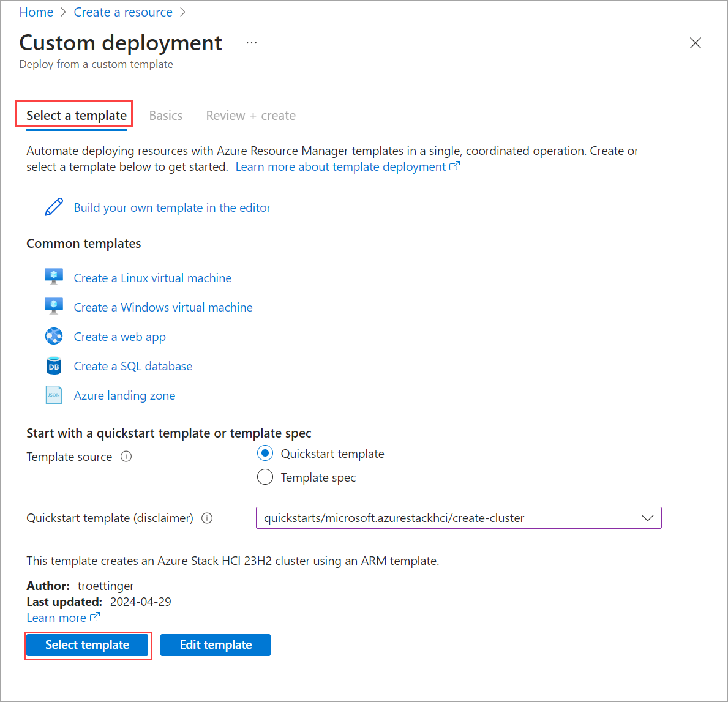The image size is (728, 702).
Task: Click the Linux virtual machine icon
Action: (x=54, y=277)
